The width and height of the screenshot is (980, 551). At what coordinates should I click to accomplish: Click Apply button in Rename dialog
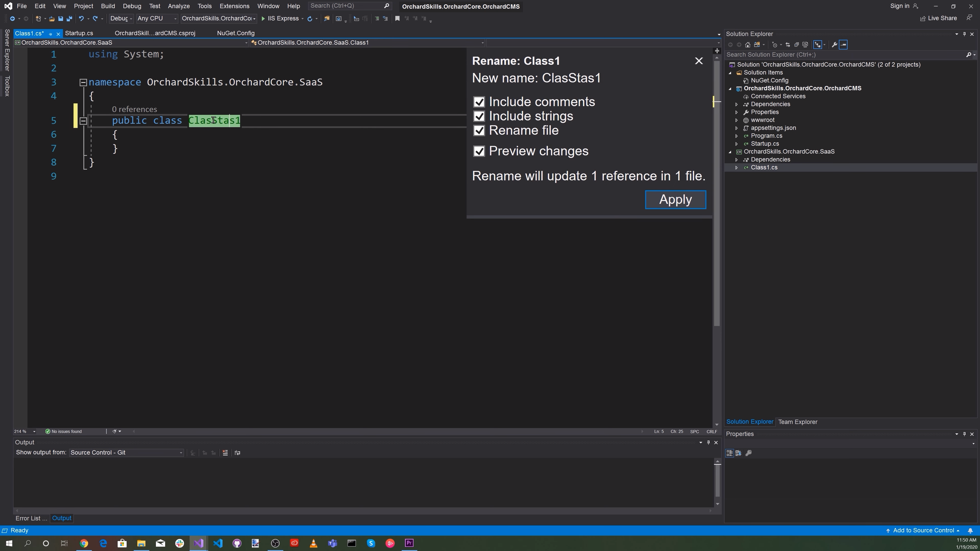click(675, 200)
